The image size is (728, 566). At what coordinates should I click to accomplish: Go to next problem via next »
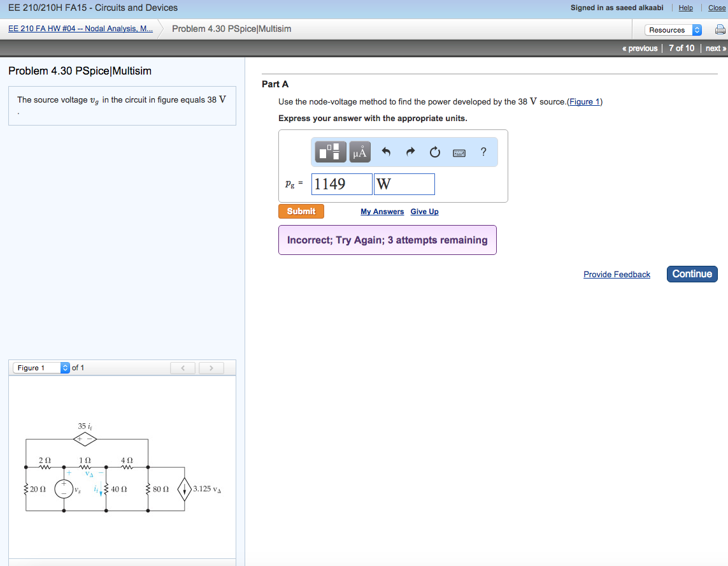tap(715, 48)
